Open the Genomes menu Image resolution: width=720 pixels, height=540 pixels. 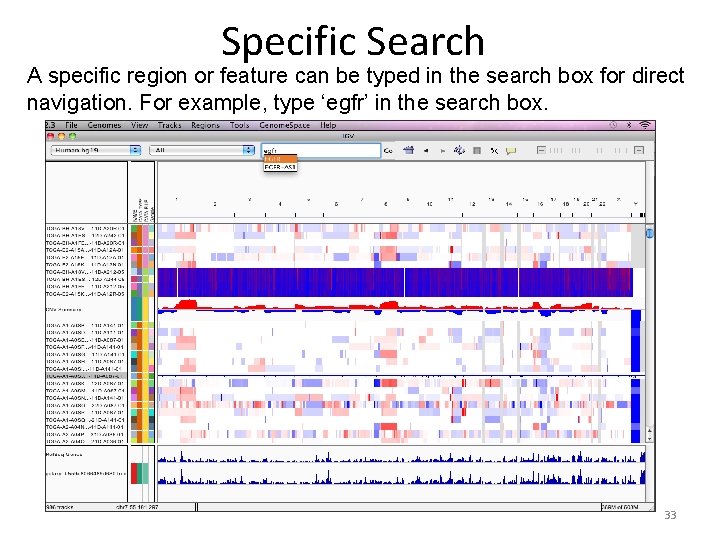click(104, 125)
